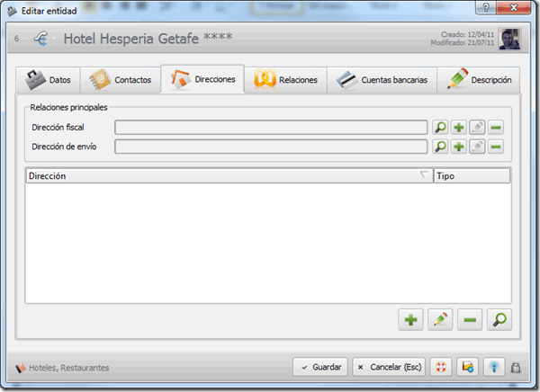Click the blue info light icon
This screenshot has width=540, height=392.
tap(494, 367)
